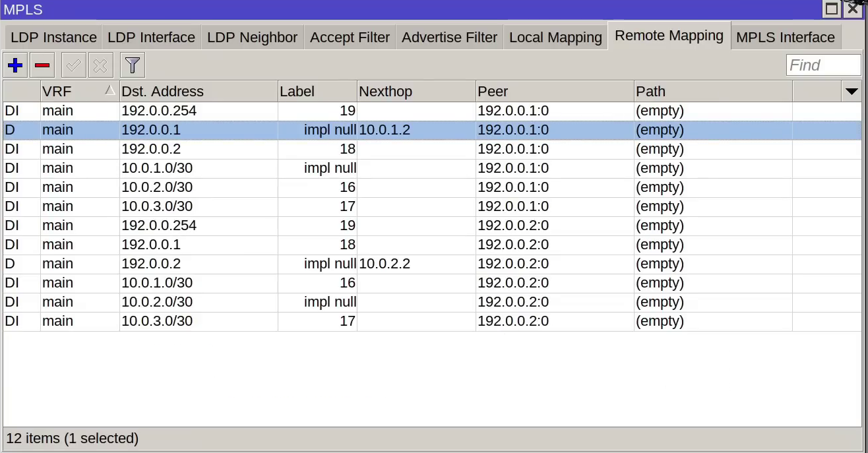Select the row with nexthop 10.0.2.2
This screenshot has width=868, height=453.
(x=385, y=264)
